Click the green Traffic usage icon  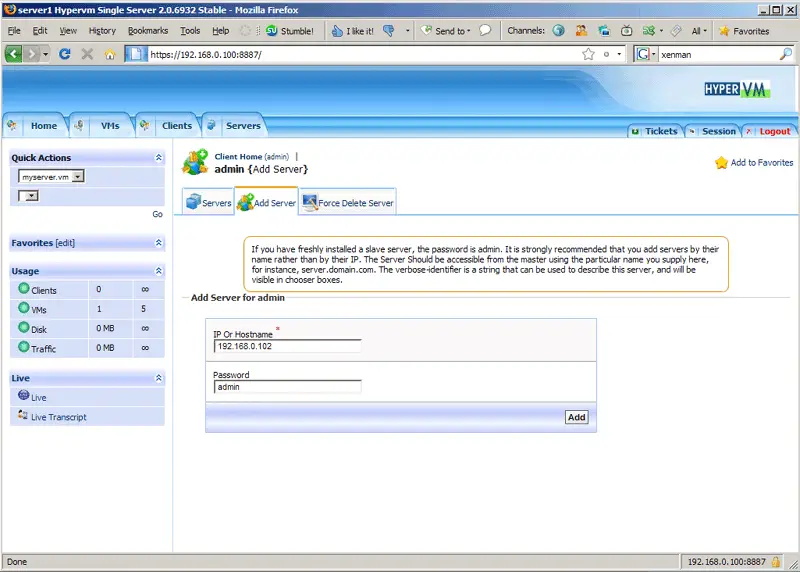[23, 346]
